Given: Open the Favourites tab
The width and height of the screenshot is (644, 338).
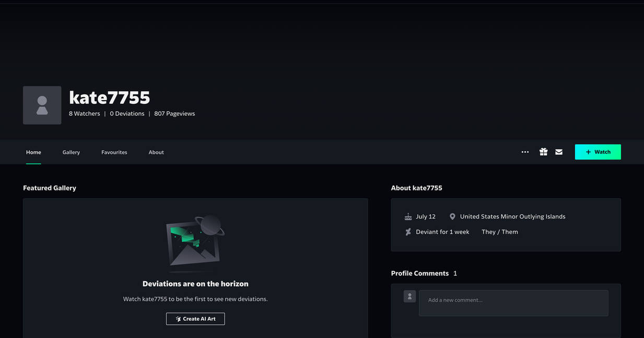Looking at the screenshot, I should [114, 152].
